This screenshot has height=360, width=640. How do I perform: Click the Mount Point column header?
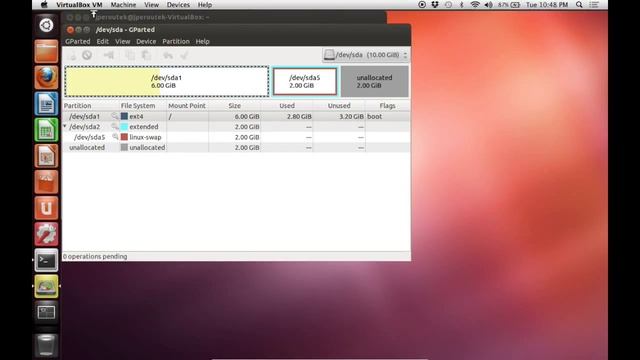187,106
